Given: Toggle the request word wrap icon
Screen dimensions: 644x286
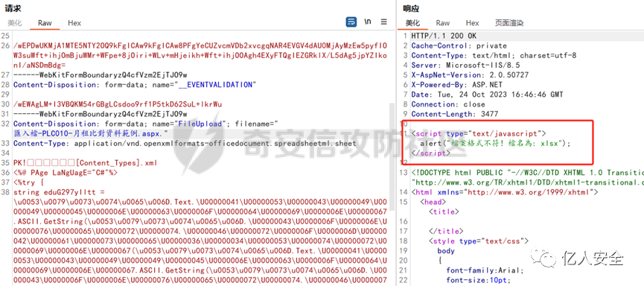Looking at the screenshot, I should coord(351,22).
